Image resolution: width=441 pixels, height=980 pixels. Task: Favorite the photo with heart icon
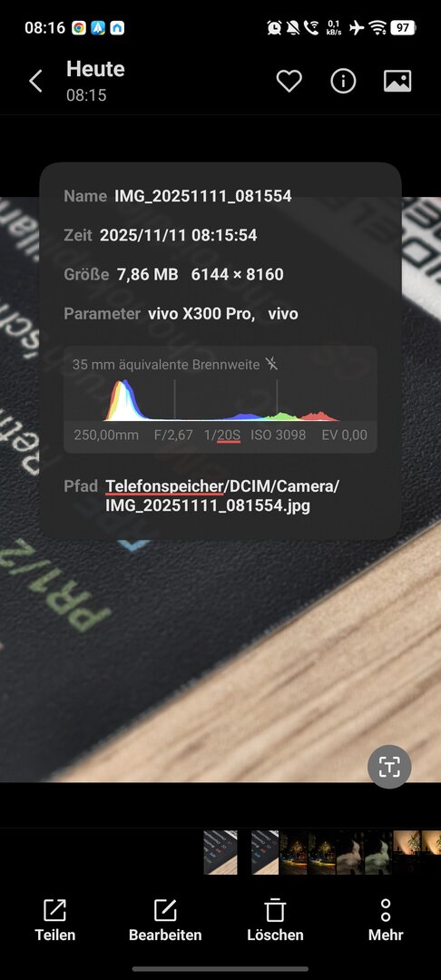[x=289, y=82]
